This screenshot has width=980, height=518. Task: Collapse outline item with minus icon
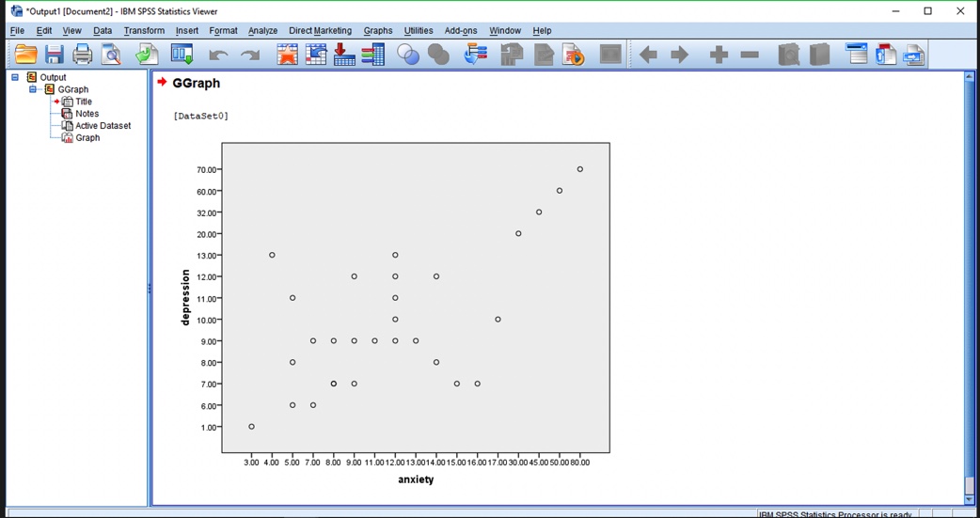point(750,55)
